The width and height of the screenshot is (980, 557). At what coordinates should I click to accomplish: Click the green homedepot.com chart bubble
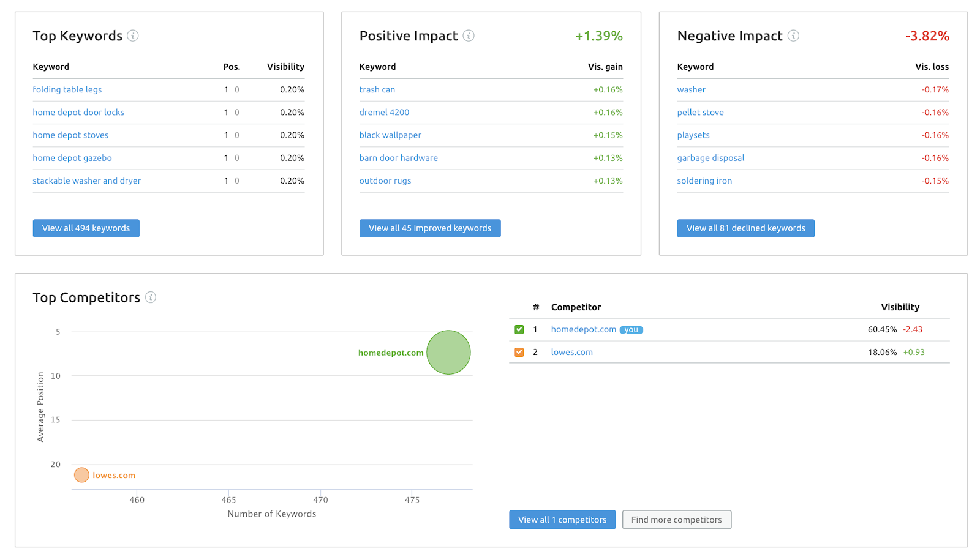[x=448, y=353]
